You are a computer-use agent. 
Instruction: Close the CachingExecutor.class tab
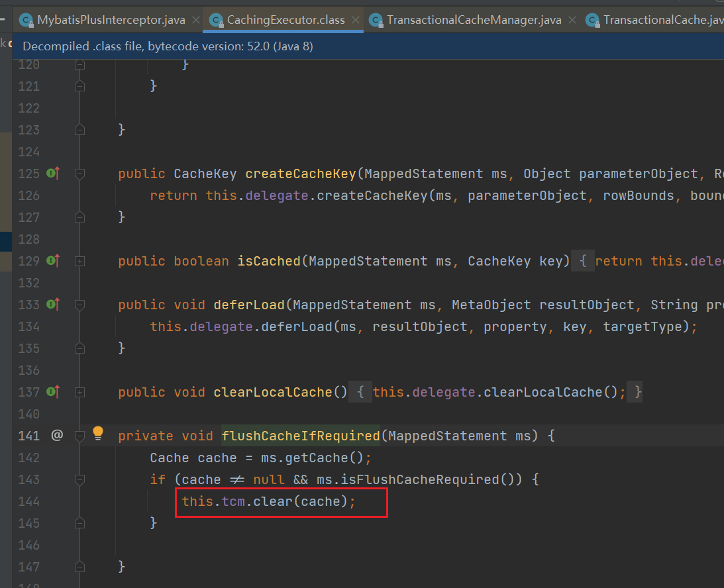click(x=355, y=20)
